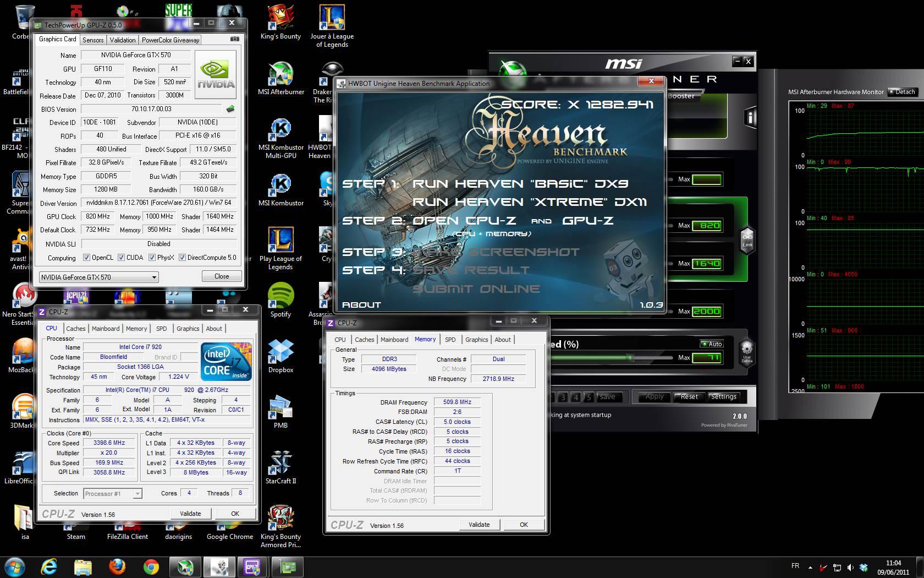Click OK in the CPU-Z Memory window
This screenshot has height=578, width=924.
[524, 525]
